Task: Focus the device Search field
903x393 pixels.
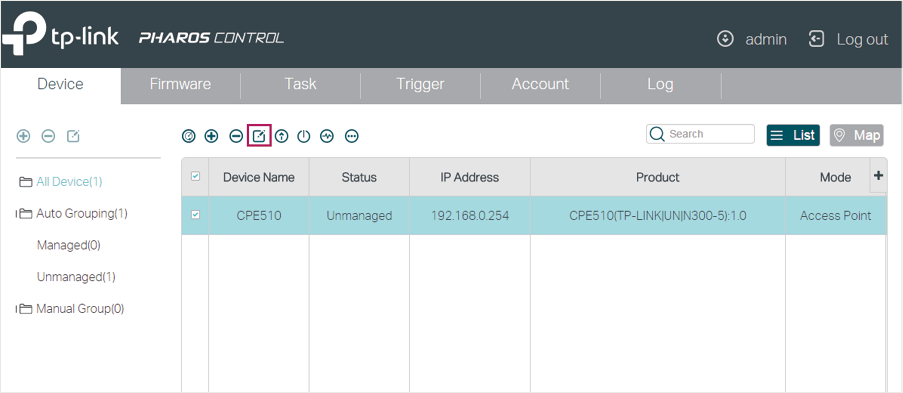Action: (x=700, y=134)
